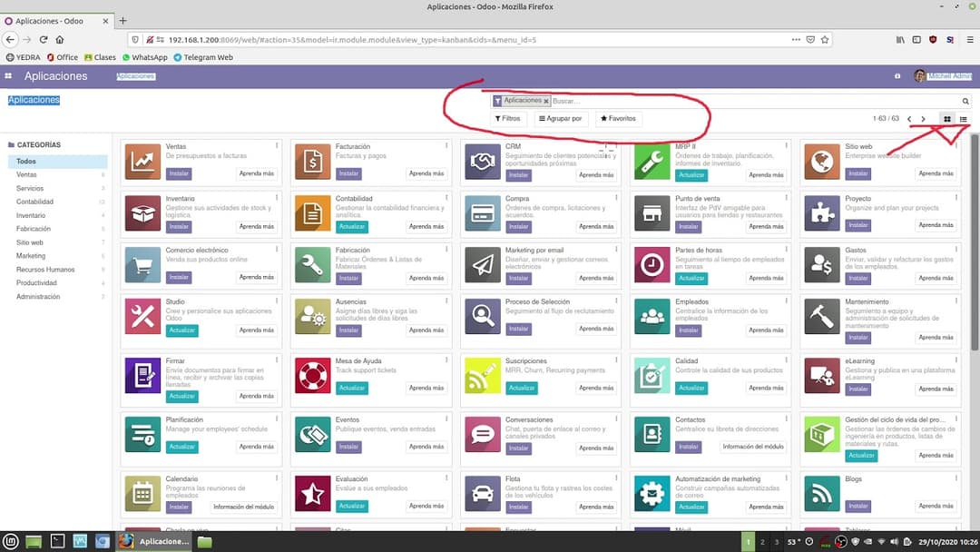Click the back navigation arrow

pos(9,40)
